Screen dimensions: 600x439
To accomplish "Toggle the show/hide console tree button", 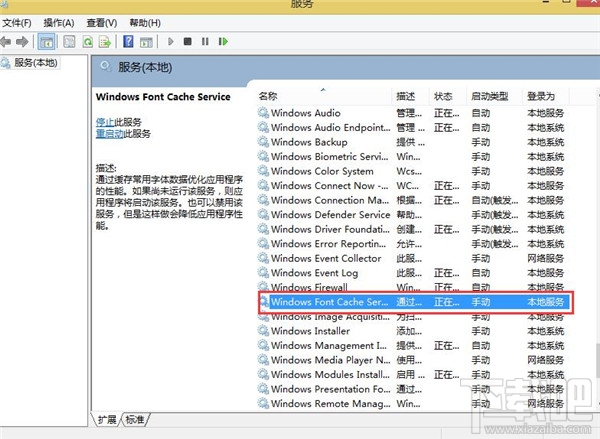I will point(46,41).
